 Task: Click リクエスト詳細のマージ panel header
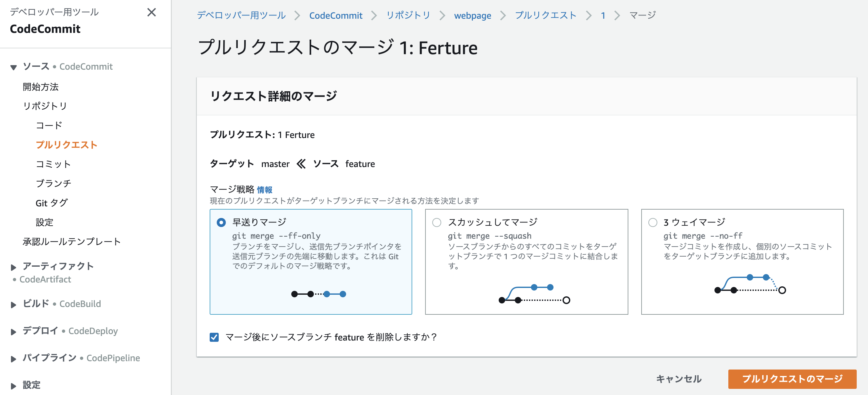(273, 96)
